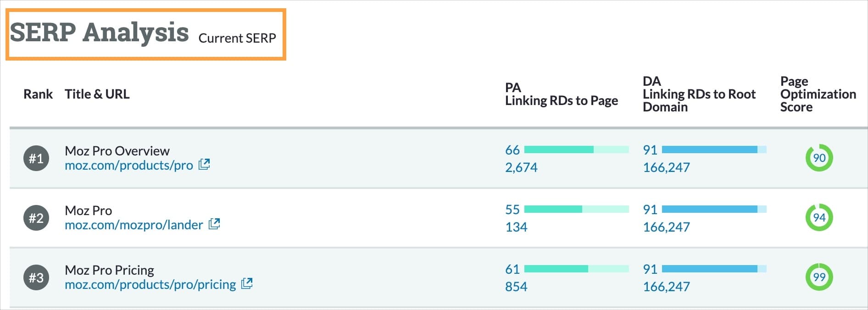
Task: Click the Rank column header
Action: [x=38, y=94]
